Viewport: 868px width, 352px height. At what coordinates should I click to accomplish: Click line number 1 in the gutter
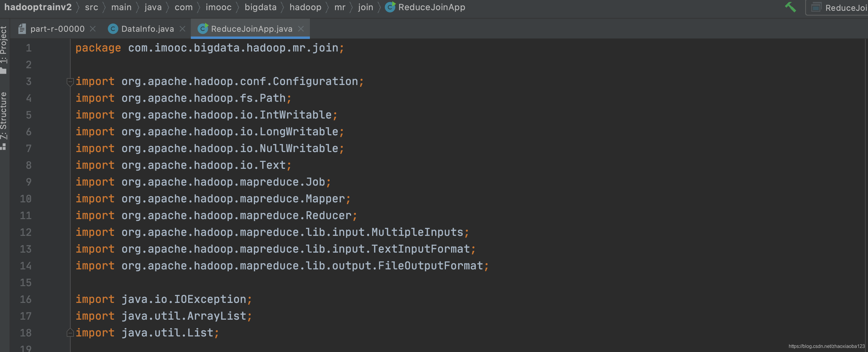coord(29,48)
